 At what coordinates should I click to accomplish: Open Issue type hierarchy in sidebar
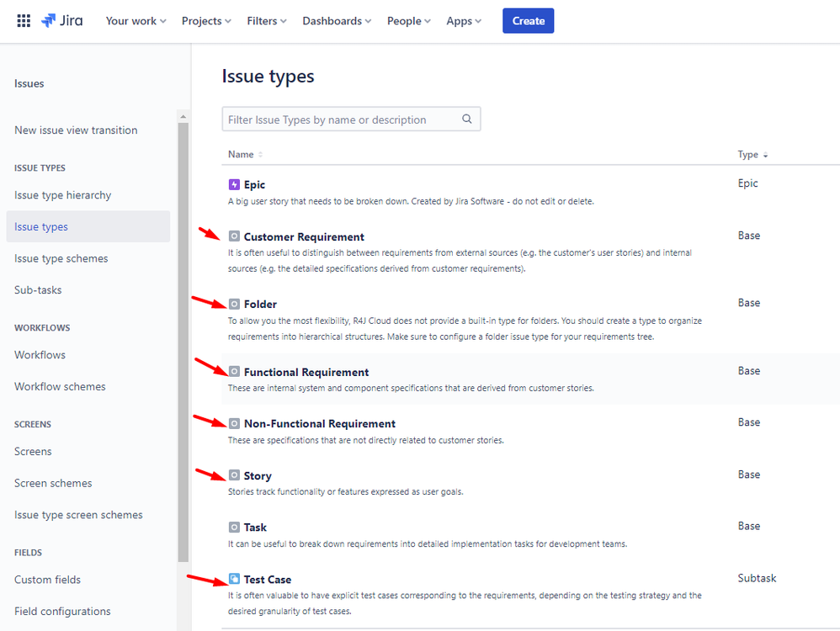[62, 195]
